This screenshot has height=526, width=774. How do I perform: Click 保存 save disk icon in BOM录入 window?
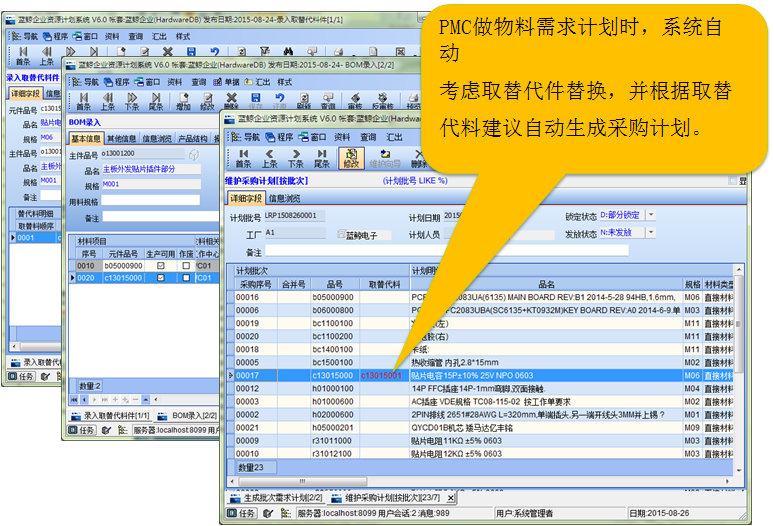click(255, 101)
